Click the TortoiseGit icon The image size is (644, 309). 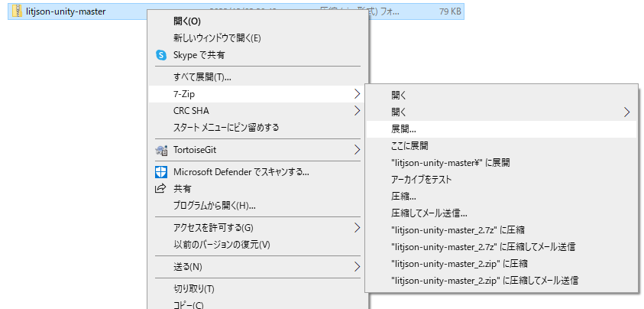(x=161, y=150)
